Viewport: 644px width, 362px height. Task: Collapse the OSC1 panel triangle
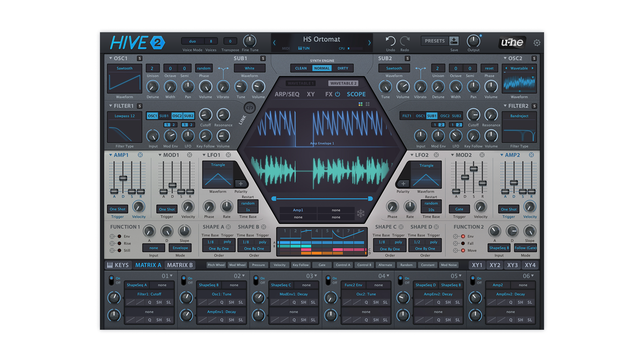point(110,58)
